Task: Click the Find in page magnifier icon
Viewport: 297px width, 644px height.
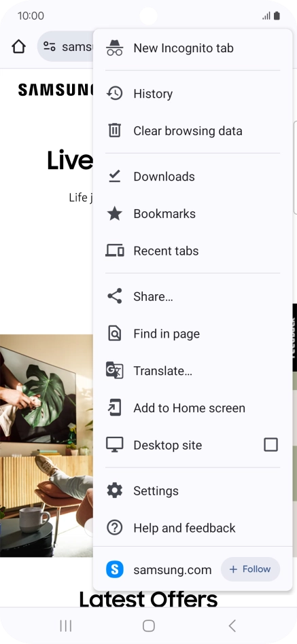Action: point(115,334)
